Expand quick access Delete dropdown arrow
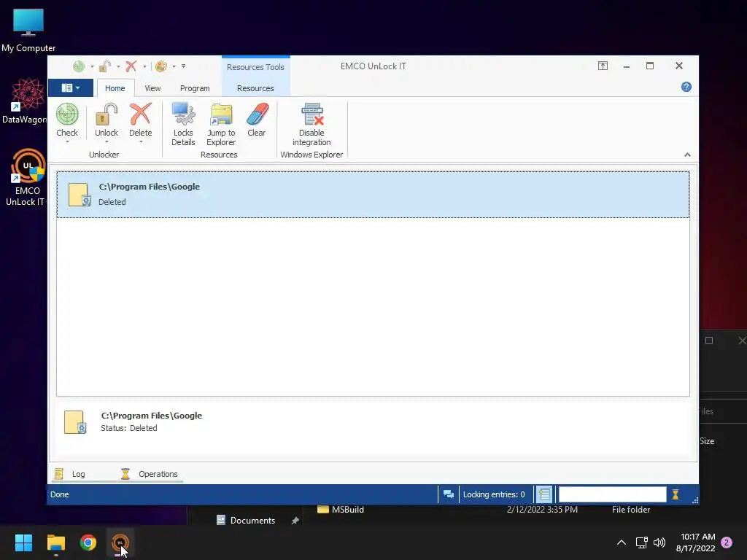 pos(144,66)
